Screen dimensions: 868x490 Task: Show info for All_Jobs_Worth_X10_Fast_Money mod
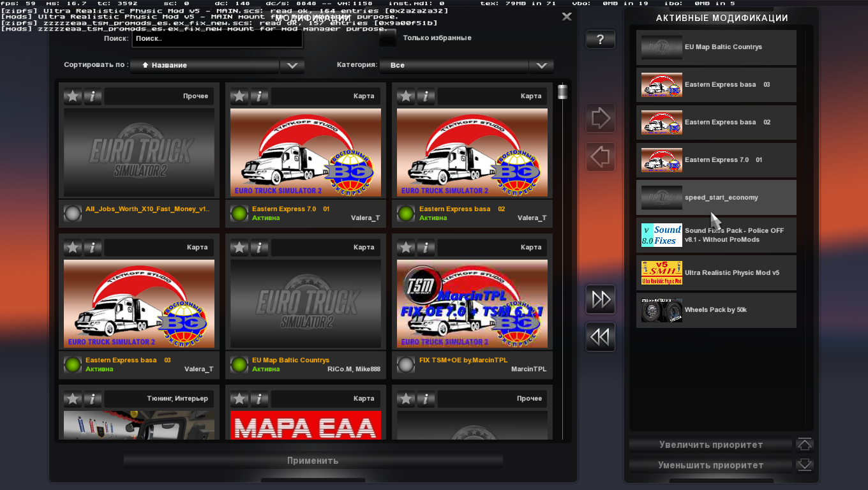[x=93, y=96]
